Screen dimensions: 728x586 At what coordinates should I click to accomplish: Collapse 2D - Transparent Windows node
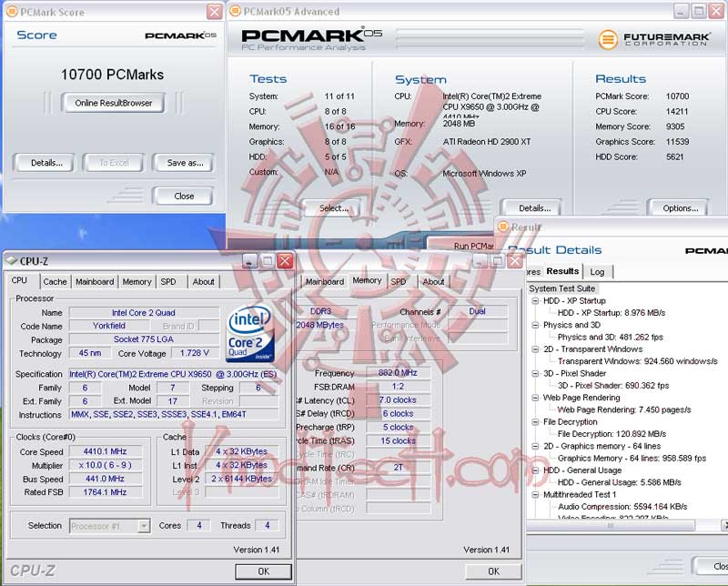pos(535,349)
